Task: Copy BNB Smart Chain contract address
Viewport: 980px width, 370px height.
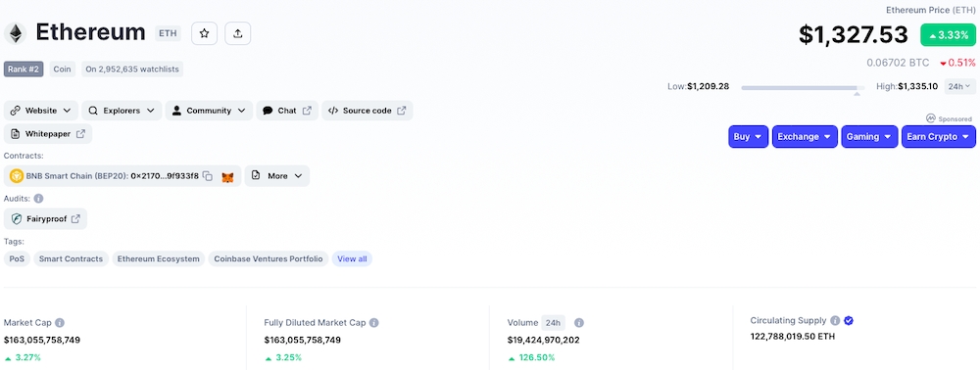Action: 208,176
